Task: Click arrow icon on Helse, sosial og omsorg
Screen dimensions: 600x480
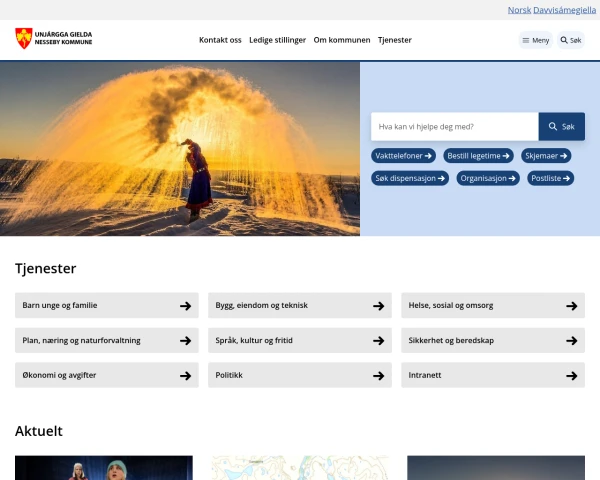Action: point(571,306)
